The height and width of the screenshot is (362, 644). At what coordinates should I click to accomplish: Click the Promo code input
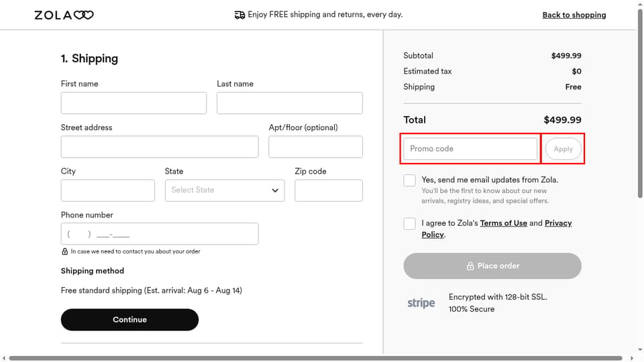[470, 149]
